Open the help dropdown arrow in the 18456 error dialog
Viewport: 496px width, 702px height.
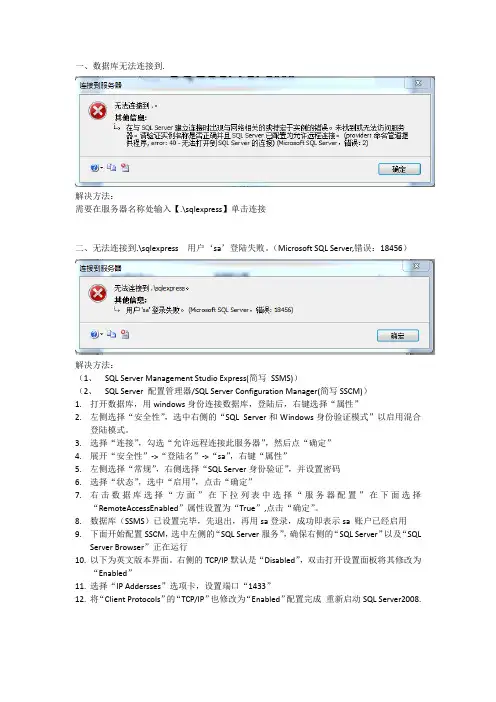[101, 334]
